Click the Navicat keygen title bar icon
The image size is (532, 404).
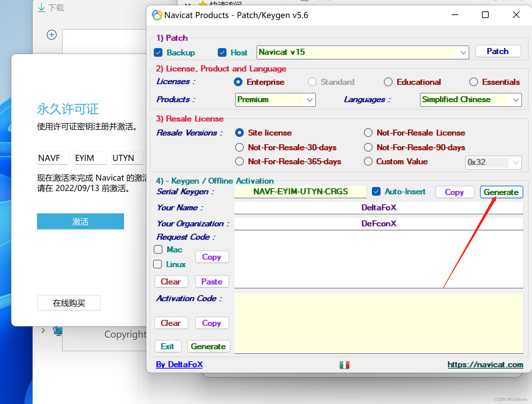click(x=157, y=15)
